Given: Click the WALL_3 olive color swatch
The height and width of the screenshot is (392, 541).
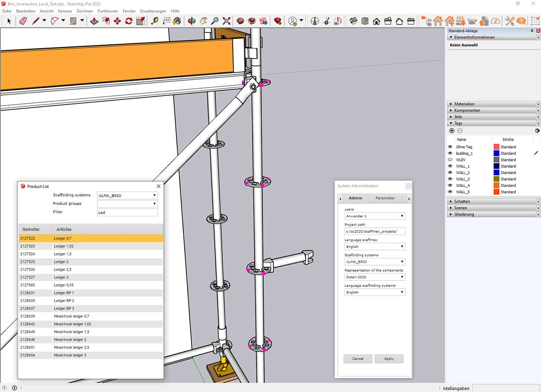Looking at the screenshot, I should coord(496,179).
